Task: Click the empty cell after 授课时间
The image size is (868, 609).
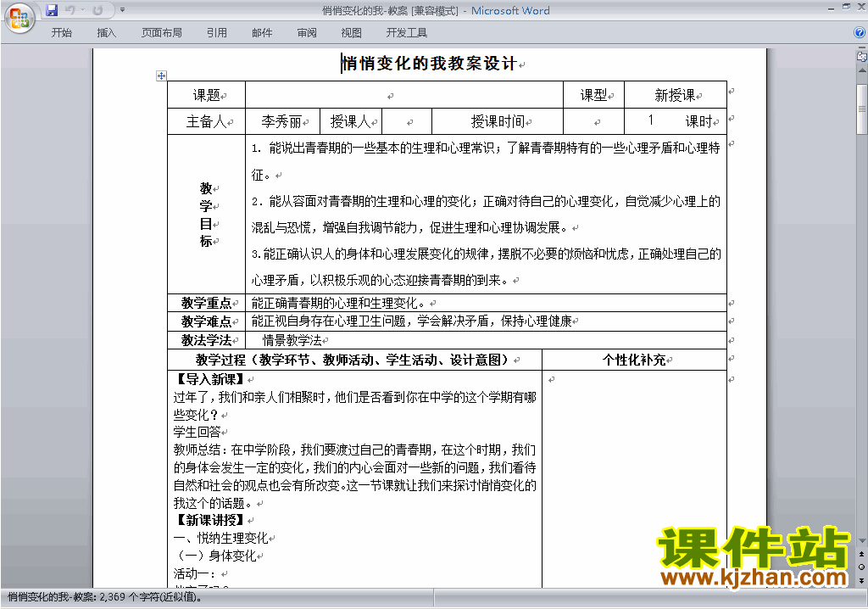Action: (593, 121)
